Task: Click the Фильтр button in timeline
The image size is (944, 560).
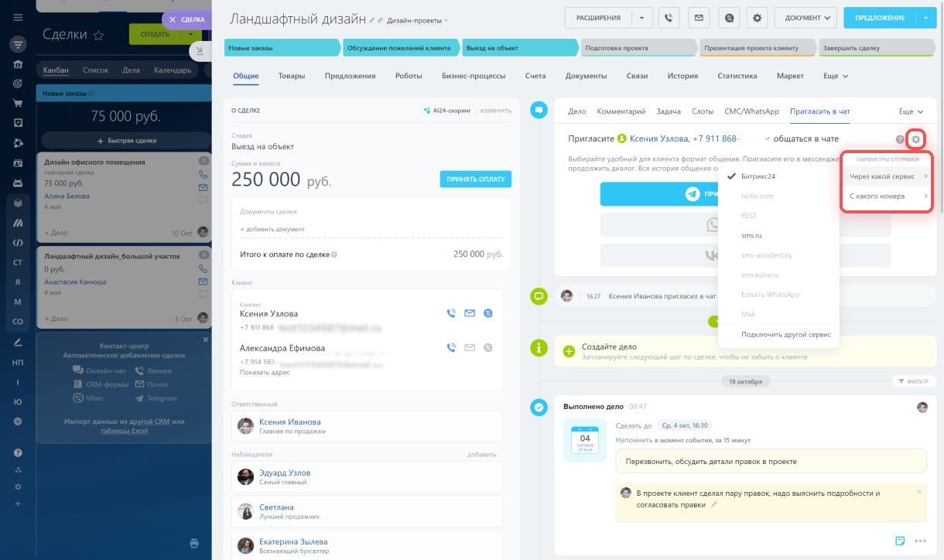Action: 913,381
